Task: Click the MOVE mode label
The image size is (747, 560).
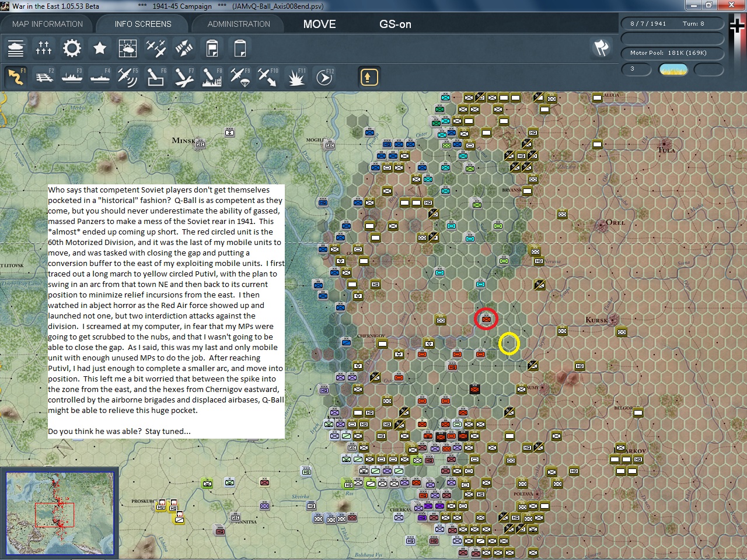Action: [x=319, y=24]
